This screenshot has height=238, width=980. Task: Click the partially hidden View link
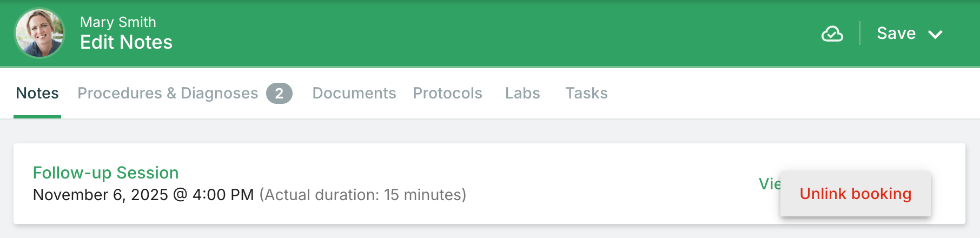point(769,184)
